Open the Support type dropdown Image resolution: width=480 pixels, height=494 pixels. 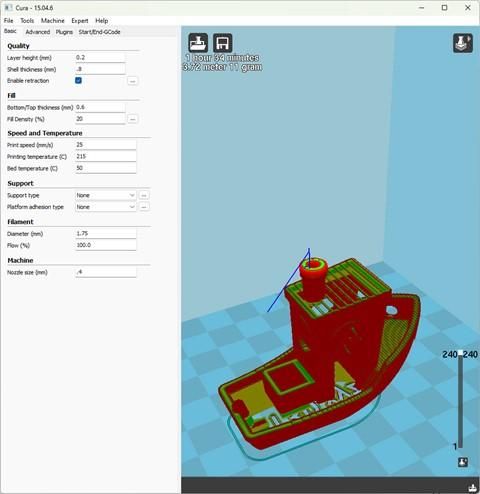(x=105, y=195)
